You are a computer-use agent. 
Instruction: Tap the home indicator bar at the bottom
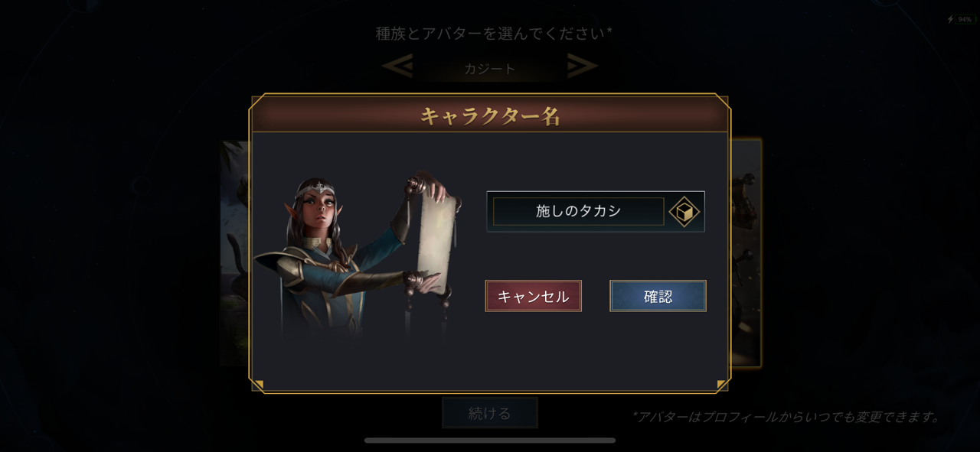coord(490,441)
